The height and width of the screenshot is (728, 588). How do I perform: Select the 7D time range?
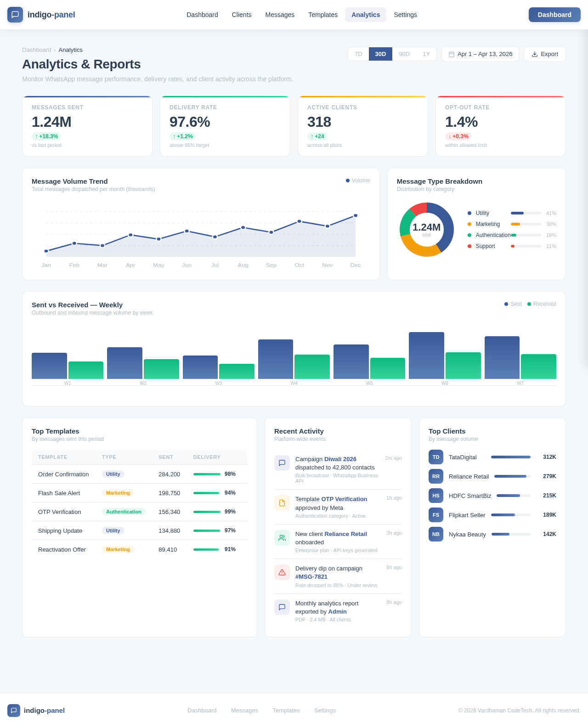tap(358, 54)
